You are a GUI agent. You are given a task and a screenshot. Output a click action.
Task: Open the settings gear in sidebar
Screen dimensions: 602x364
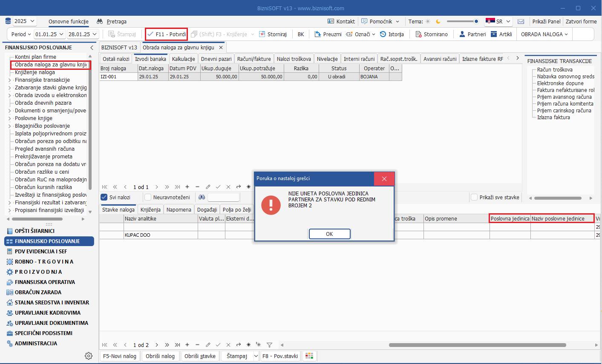(89, 356)
